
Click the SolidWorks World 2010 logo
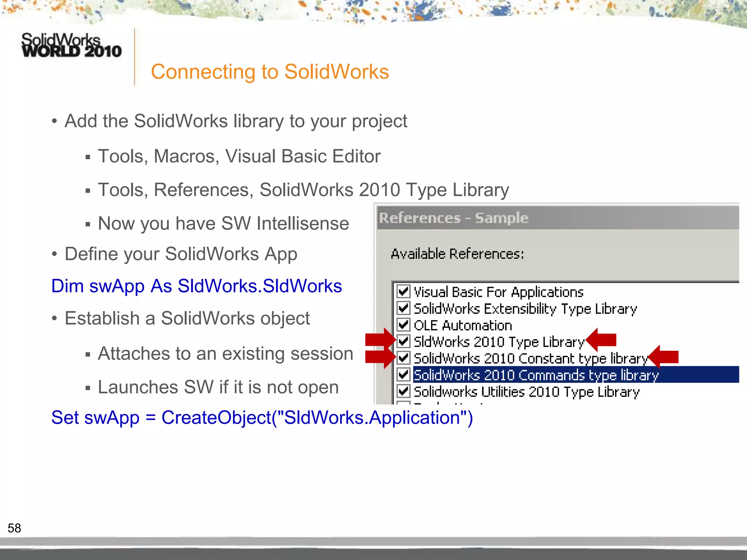(x=71, y=45)
